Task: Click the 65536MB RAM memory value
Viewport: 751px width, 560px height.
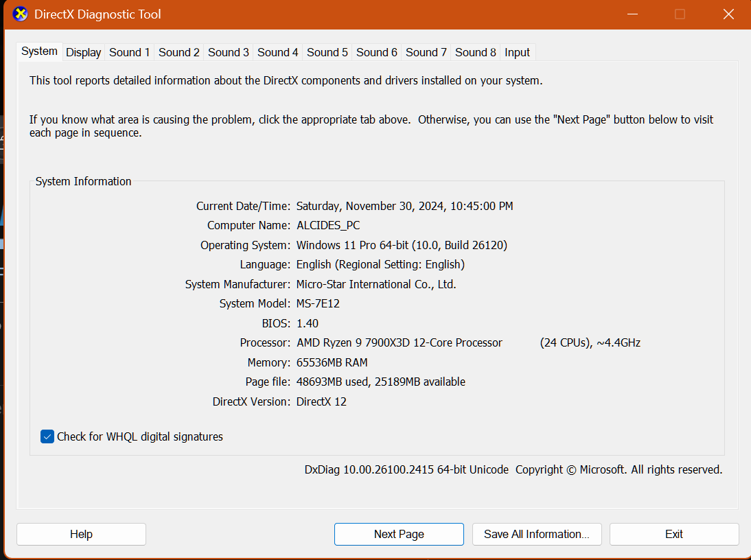Action: pyautogui.click(x=332, y=362)
